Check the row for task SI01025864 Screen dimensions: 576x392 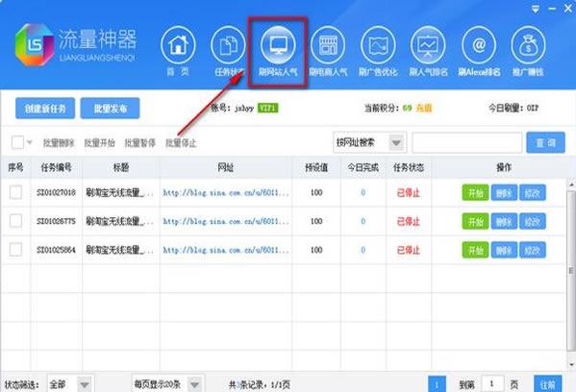(15, 250)
